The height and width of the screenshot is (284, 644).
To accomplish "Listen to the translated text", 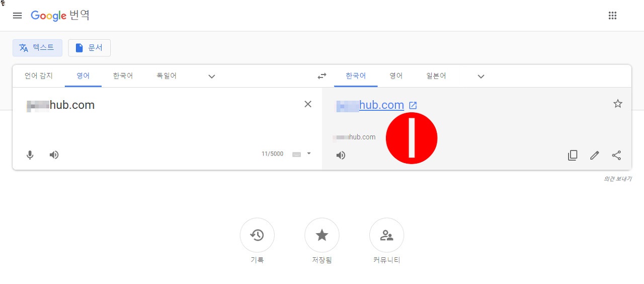I will pyautogui.click(x=341, y=155).
